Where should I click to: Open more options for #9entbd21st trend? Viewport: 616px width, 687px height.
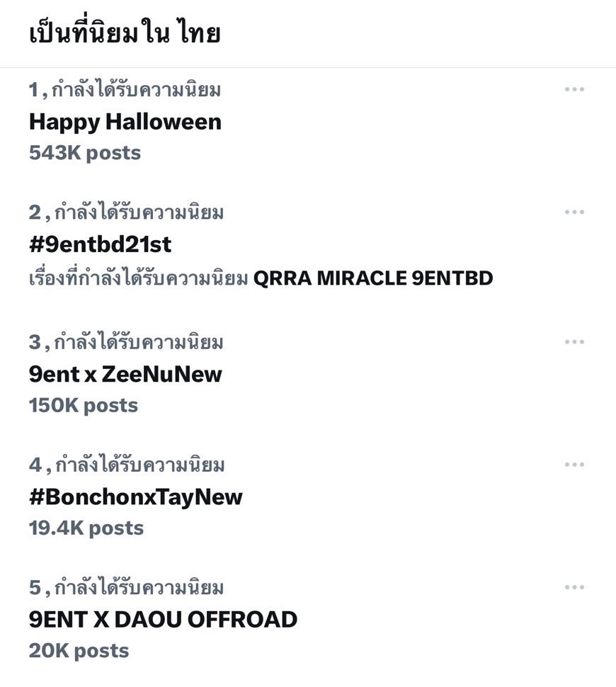point(574,212)
